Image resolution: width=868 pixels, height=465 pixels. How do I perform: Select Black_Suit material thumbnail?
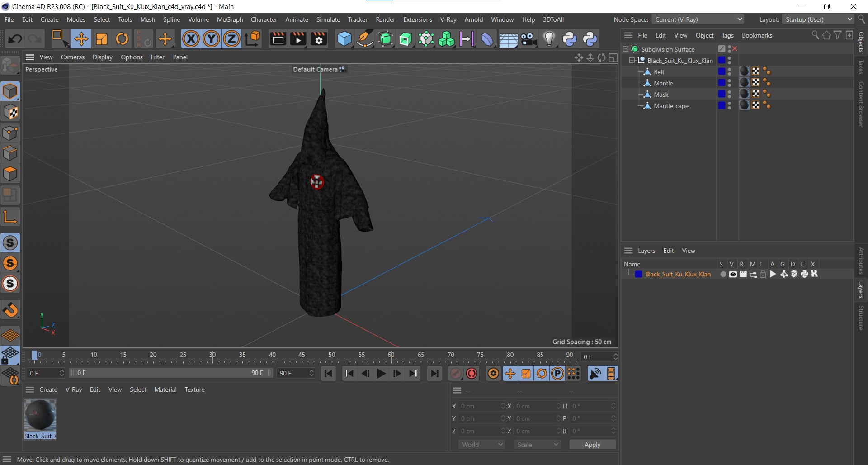pos(40,415)
